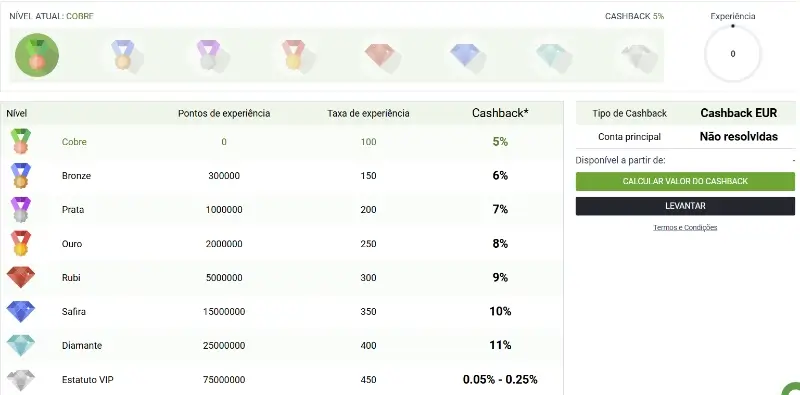Click the 450 experience rate for Estatuto VIP
800x395 pixels.
pos(368,380)
